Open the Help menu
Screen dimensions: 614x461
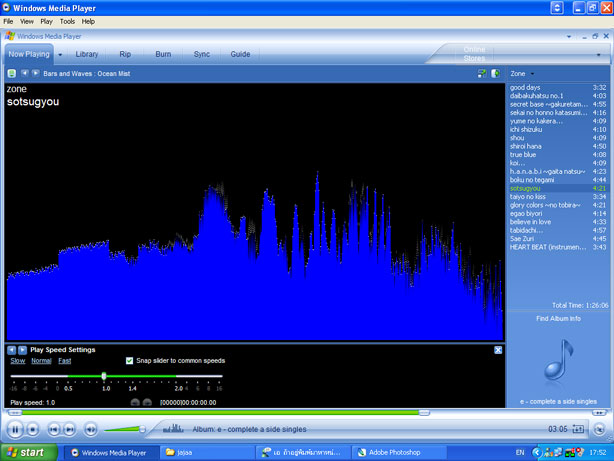[x=88, y=22]
